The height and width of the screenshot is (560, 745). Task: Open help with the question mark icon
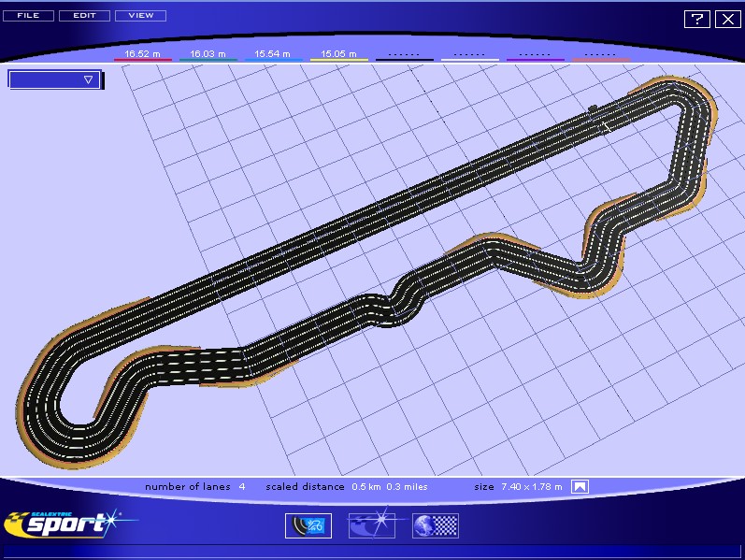[x=695, y=19]
